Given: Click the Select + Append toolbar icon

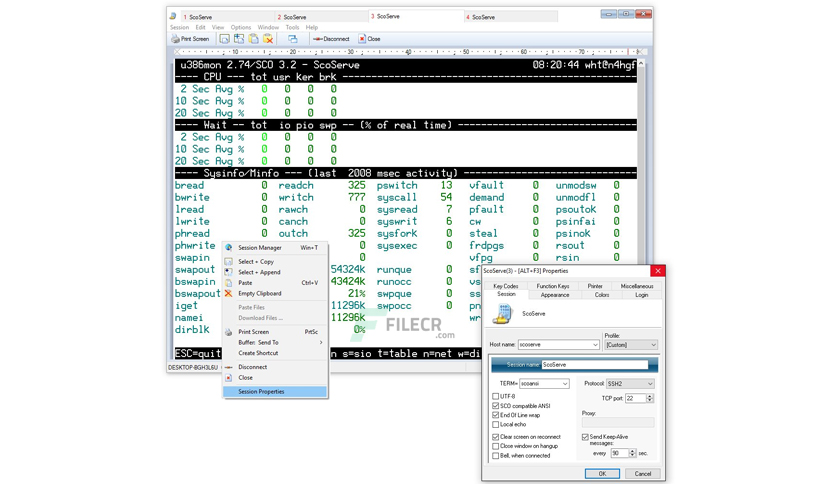Looking at the screenshot, I should (x=239, y=39).
